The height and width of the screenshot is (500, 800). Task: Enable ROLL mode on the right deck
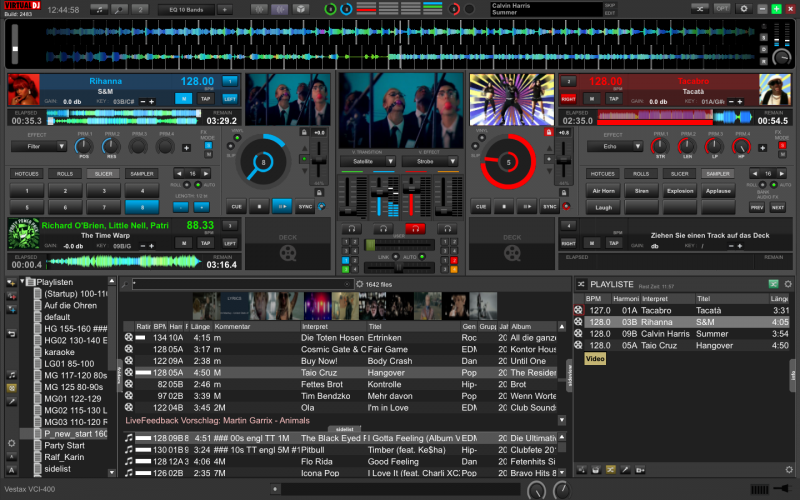pyautogui.click(x=760, y=185)
